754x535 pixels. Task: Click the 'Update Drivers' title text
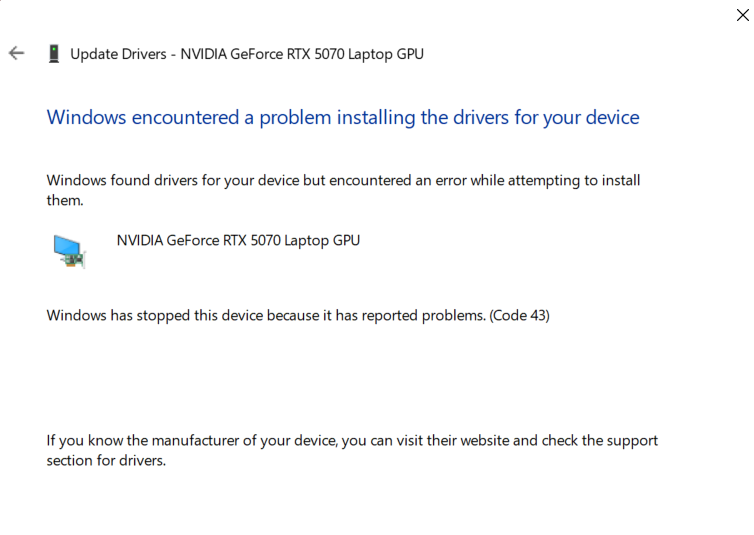tap(118, 54)
